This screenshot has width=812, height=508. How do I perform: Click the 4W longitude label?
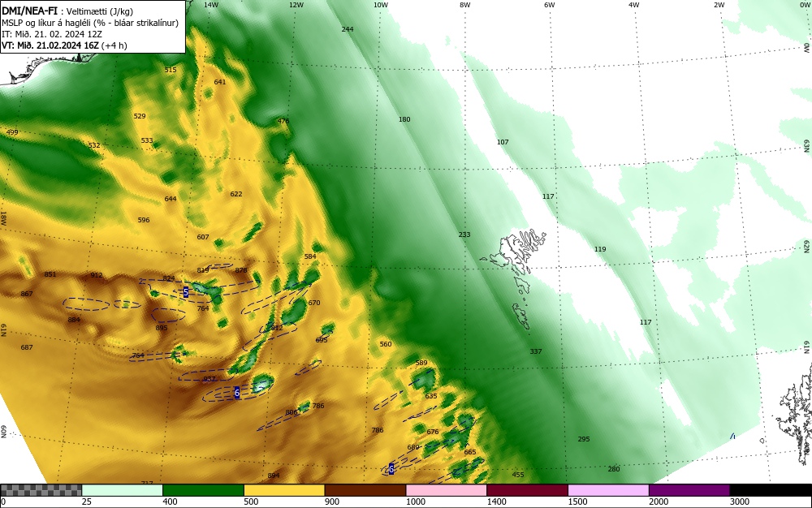coord(634,5)
